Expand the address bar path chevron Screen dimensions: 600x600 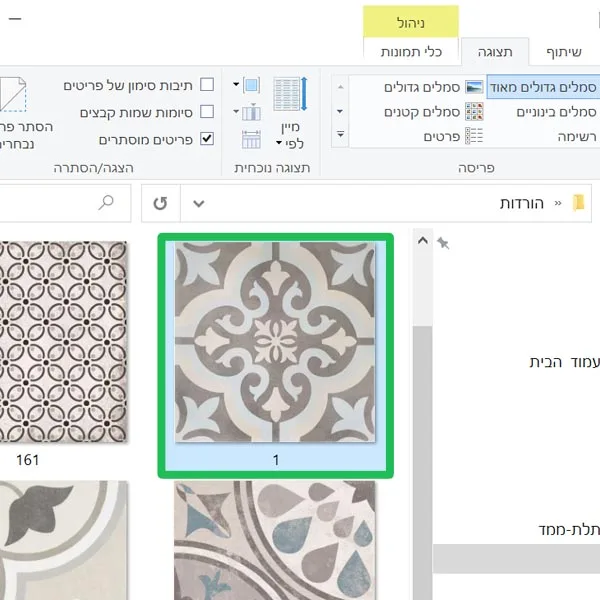pos(558,203)
